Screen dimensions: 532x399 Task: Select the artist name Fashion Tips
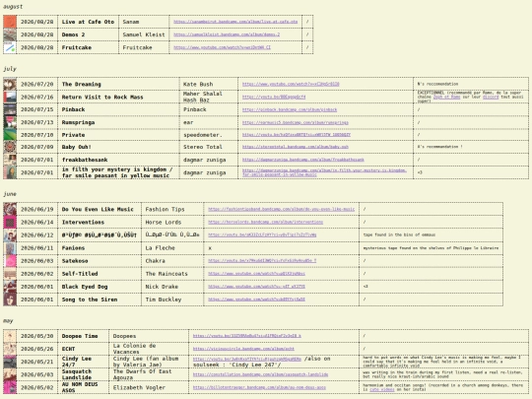165,209
